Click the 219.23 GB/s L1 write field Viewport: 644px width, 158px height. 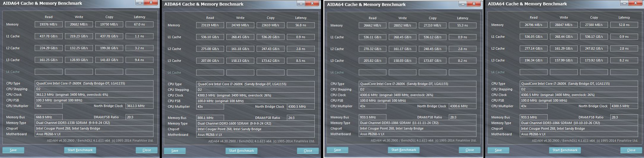[x=79, y=36]
